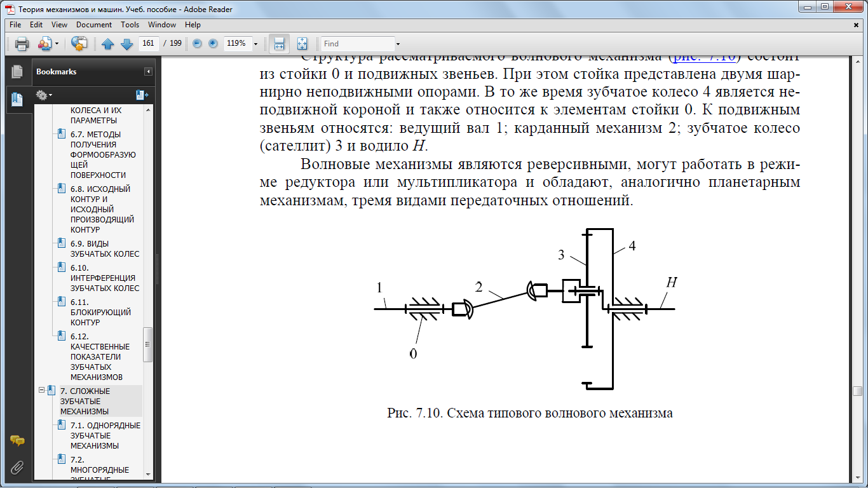Viewport: 868px width, 488px height.
Task: Click bookmark icon beside 6.9 entry
Action: [62, 243]
